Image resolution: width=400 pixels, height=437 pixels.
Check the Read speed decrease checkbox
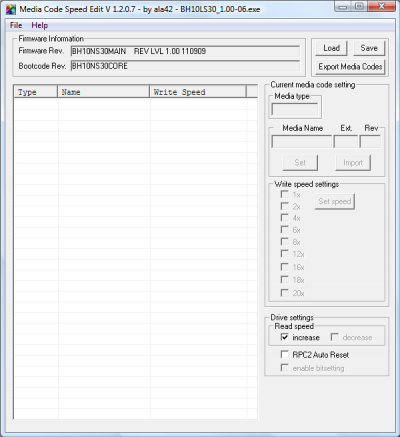pos(334,337)
